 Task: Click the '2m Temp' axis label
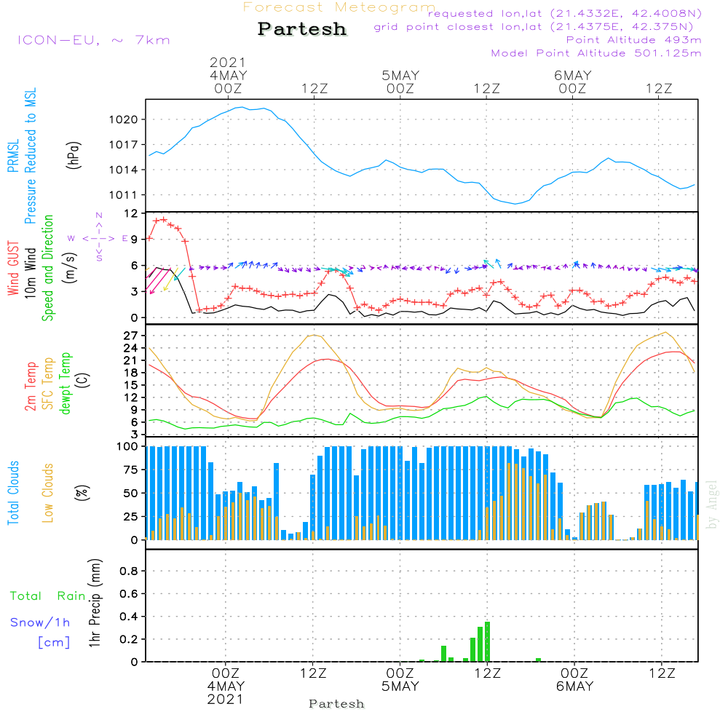[30, 387]
